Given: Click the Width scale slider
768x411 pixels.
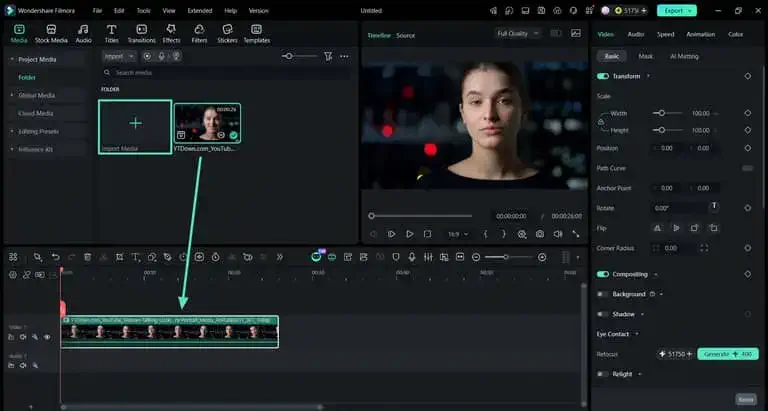Looking at the screenshot, I should [667, 113].
